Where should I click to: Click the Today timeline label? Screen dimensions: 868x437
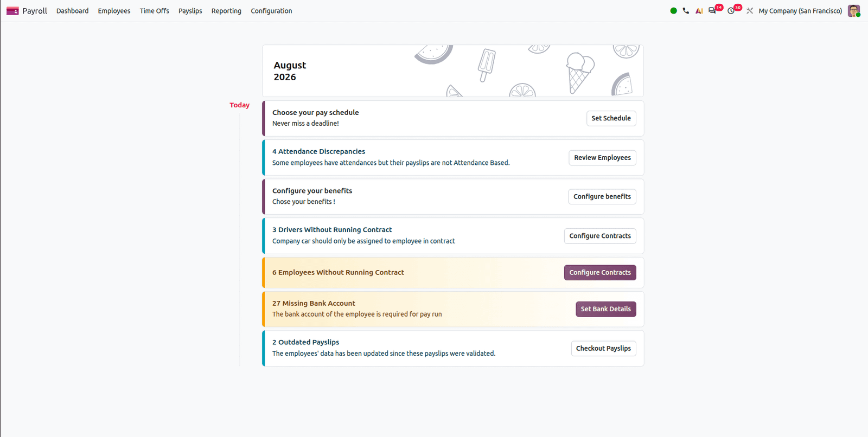[239, 105]
